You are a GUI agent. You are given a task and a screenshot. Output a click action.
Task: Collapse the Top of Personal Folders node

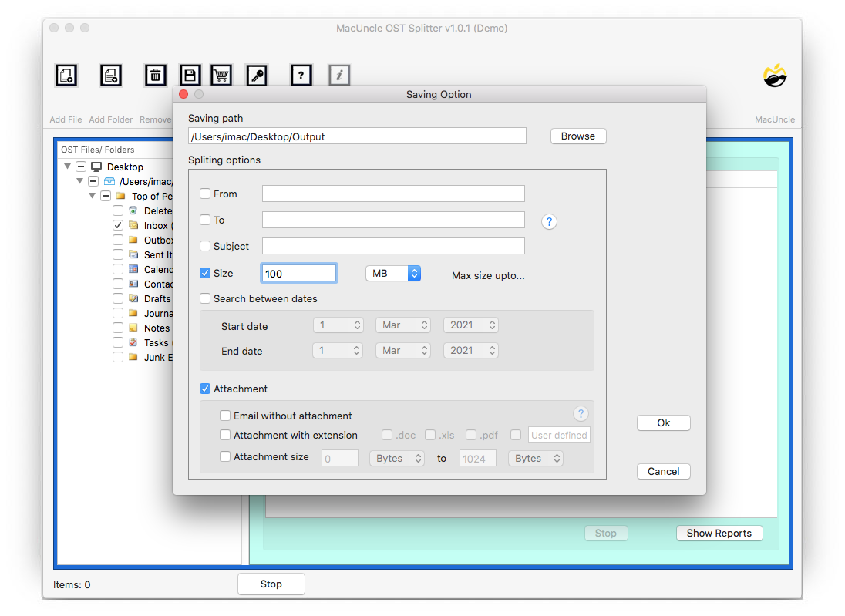point(93,196)
